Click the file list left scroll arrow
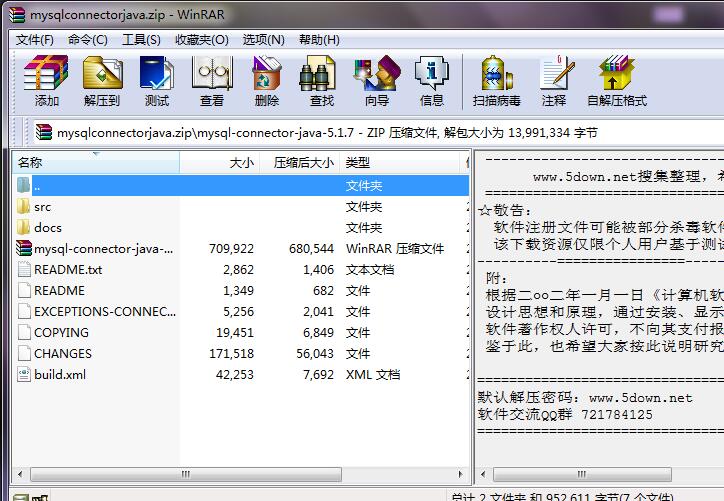Screen dimensions: 724x501 coord(20,474)
